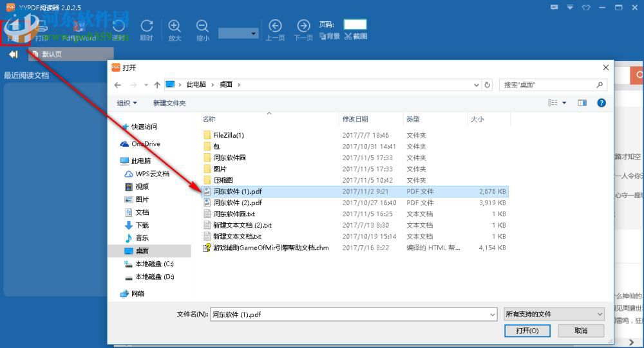This screenshot has height=348, width=644.
Task: Click the Up one level arrow
Action: [157, 85]
